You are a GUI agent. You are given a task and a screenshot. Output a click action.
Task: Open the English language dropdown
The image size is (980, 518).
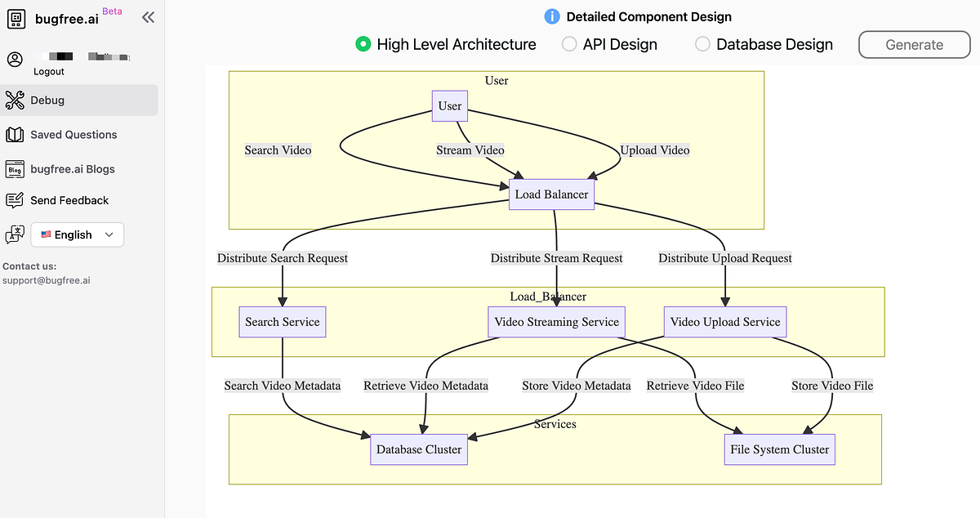coord(77,234)
